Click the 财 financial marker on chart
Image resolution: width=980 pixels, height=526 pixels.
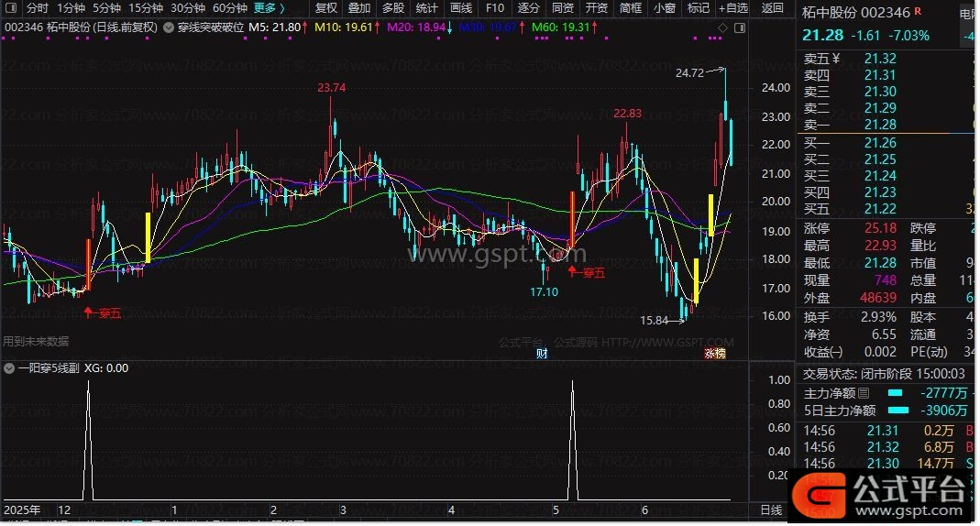click(542, 354)
